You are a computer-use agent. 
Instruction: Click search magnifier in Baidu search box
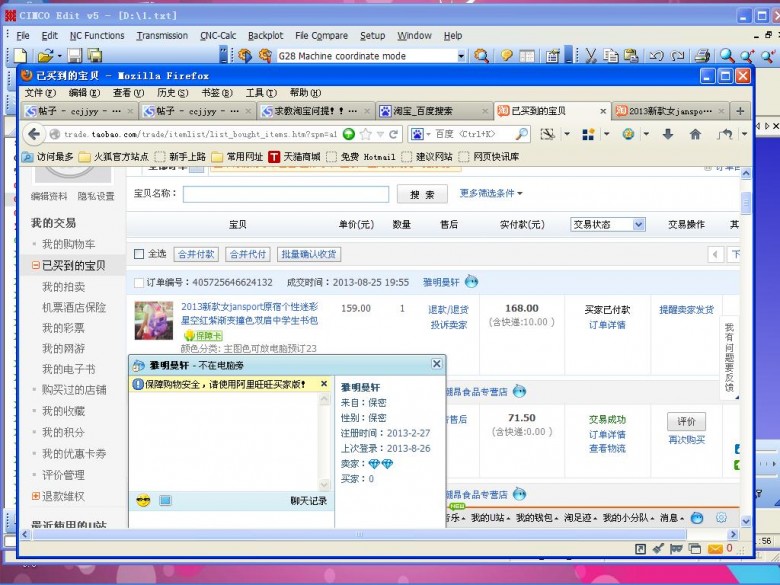tap(521, 134)
